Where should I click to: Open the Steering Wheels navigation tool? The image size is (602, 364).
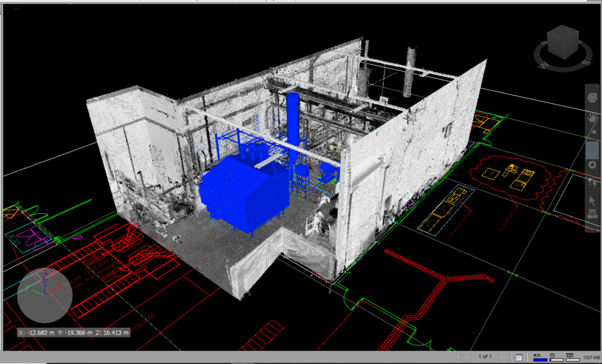coord(592,97)
